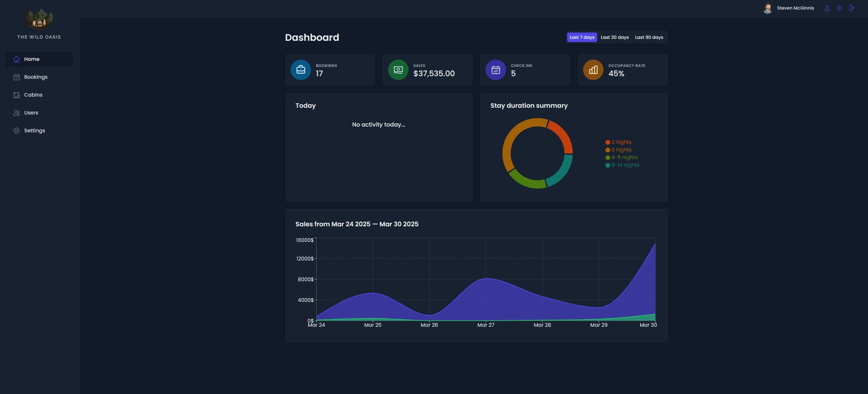Click the 2 nights legend swatch

608,142
